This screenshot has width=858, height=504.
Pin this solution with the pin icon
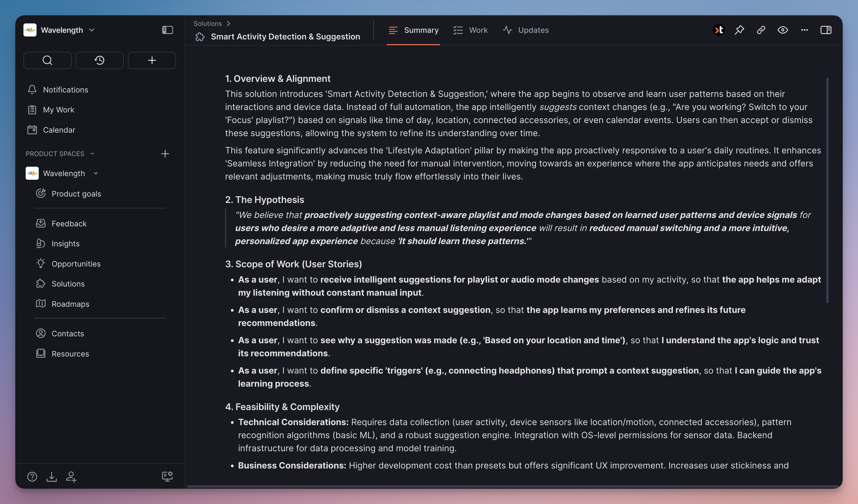pos(739,30)
